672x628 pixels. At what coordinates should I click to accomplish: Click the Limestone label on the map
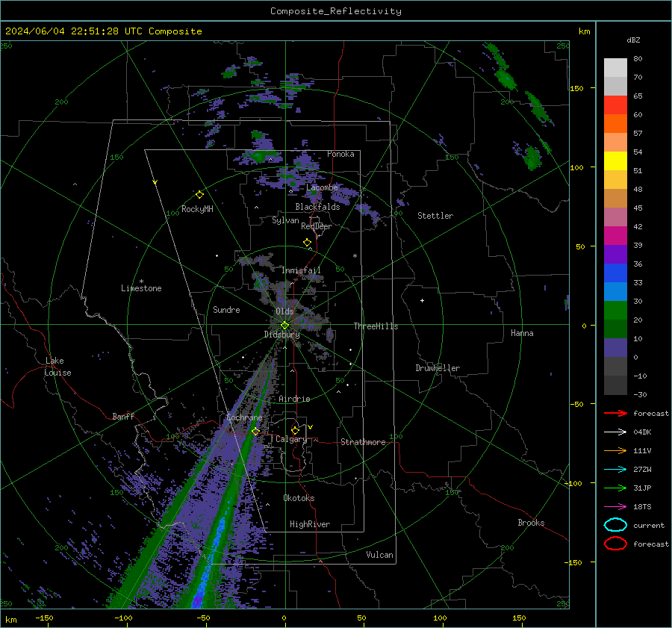[141, 288]
